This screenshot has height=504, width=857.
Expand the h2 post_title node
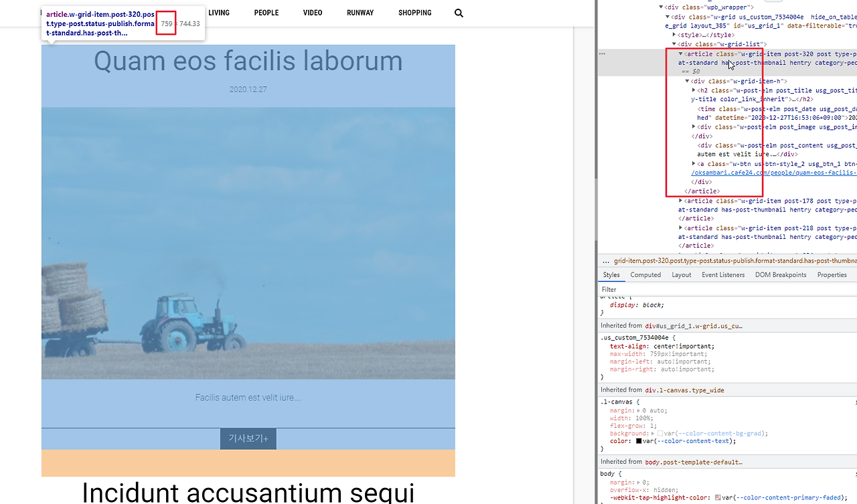point(694,90)
